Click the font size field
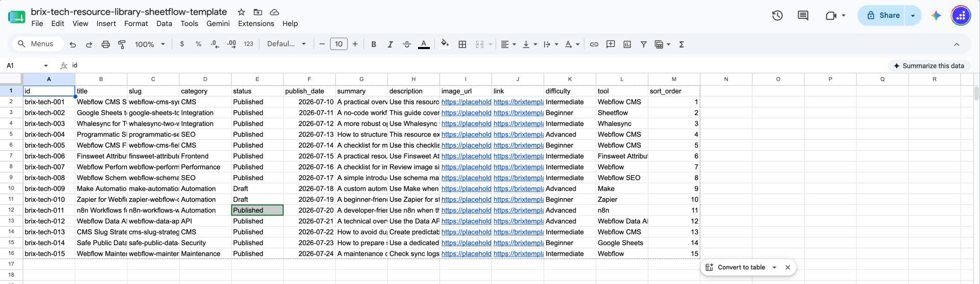This screenshot has width=980, height=284. (339, 44)
